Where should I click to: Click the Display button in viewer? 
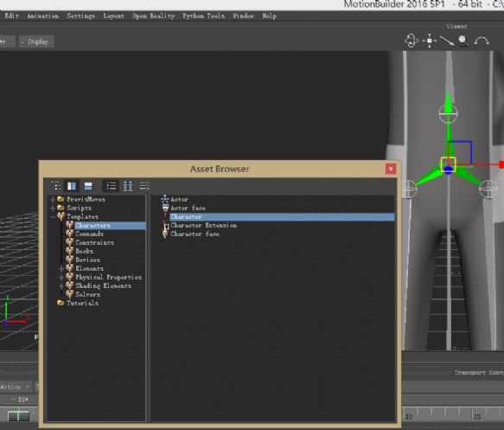36,42
